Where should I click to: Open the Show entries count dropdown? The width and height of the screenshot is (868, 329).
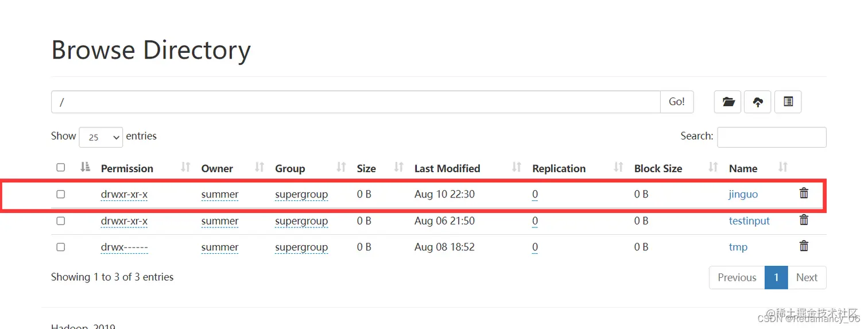[101, 137]
